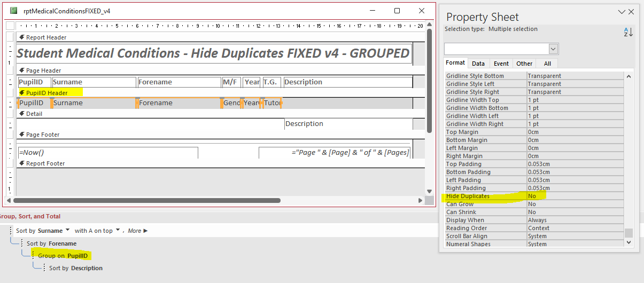The width and height of the screenshot is (644, 283).
Task: Select the Forename text box in PupilID Header
Action: point(180,103)
